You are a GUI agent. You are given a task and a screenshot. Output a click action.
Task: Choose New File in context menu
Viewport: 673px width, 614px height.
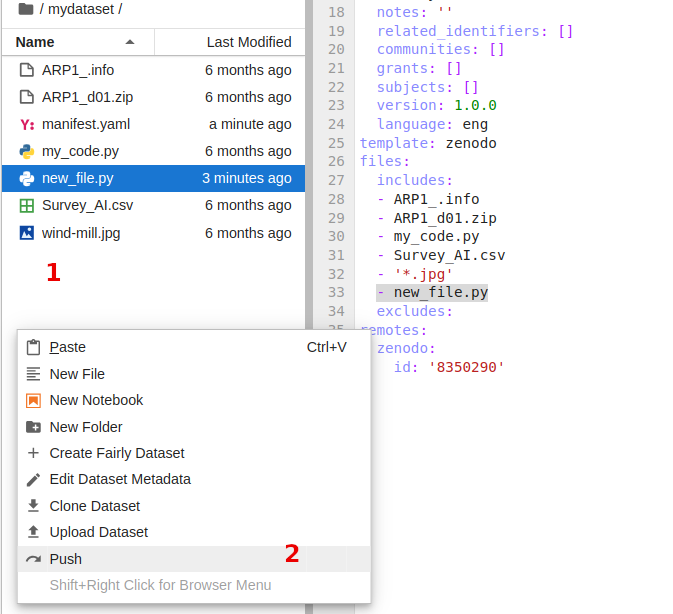(194, 374)
